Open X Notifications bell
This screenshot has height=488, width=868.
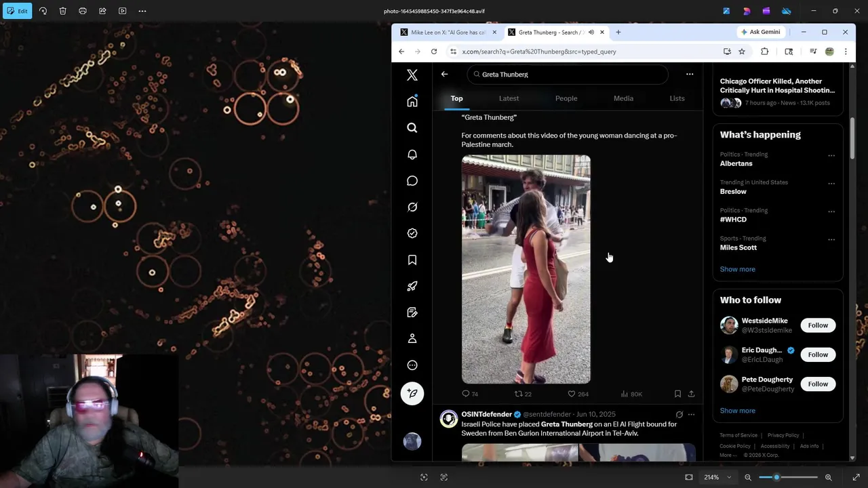coord(412,155)
